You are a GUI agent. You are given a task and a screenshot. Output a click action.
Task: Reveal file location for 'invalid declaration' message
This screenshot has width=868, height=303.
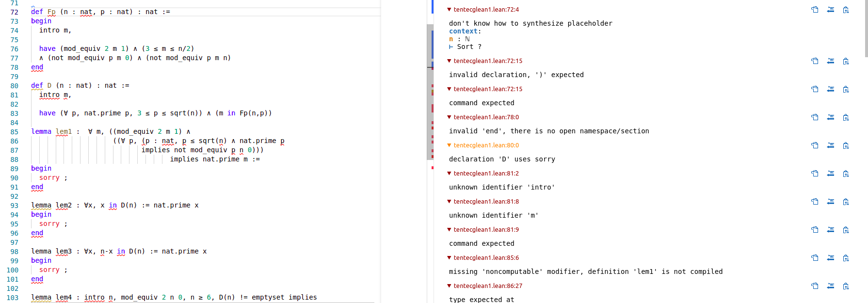815,61
